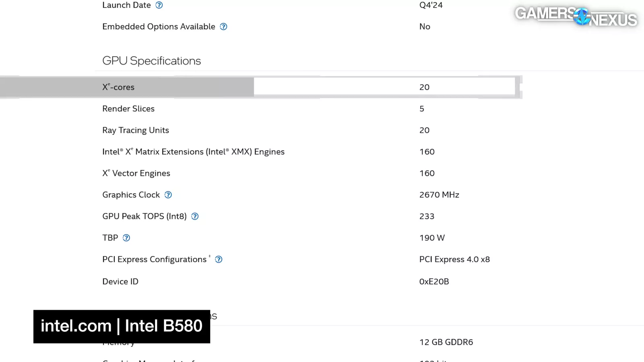Click the Render Slices label

pos(128,109)
